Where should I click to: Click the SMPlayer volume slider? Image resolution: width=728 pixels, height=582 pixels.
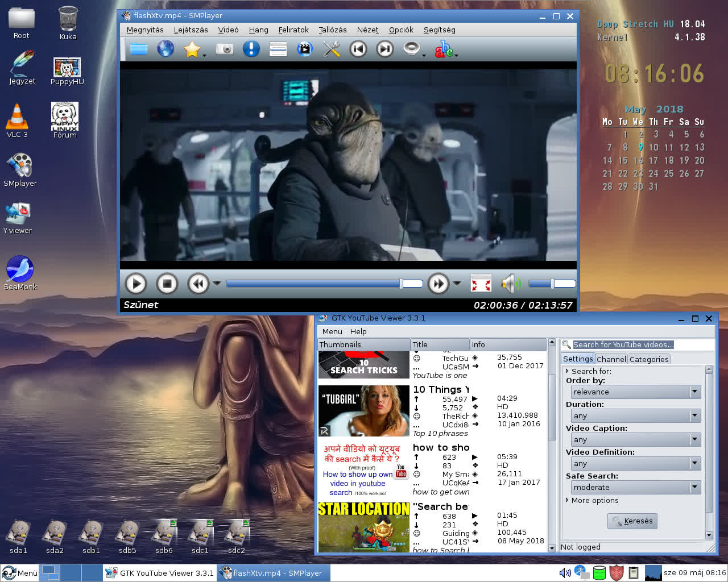click(x=552, y=284)
